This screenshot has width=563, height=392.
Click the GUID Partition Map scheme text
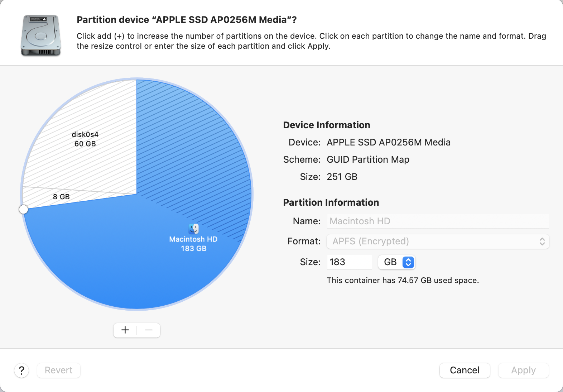pyautogui.click(x=368, y=159)
